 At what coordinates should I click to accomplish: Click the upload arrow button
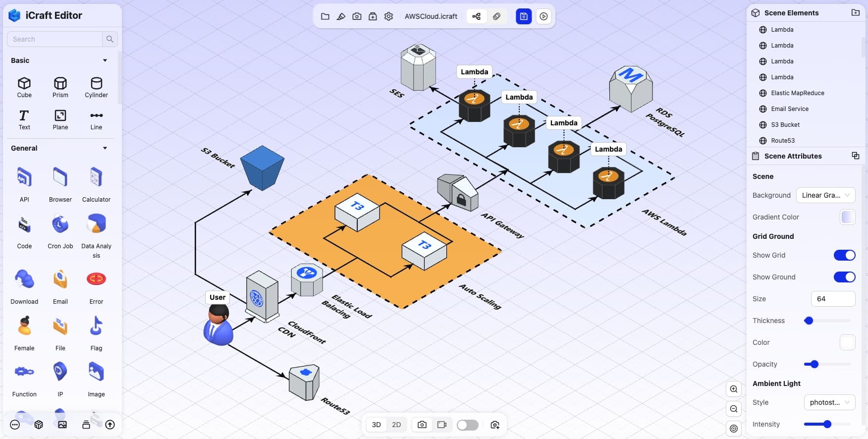[x=110, y=425]
